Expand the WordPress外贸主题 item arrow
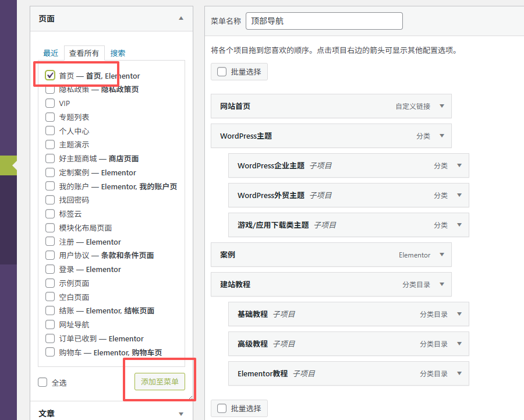This screenshot has width=524, height=420. point(459,195)
